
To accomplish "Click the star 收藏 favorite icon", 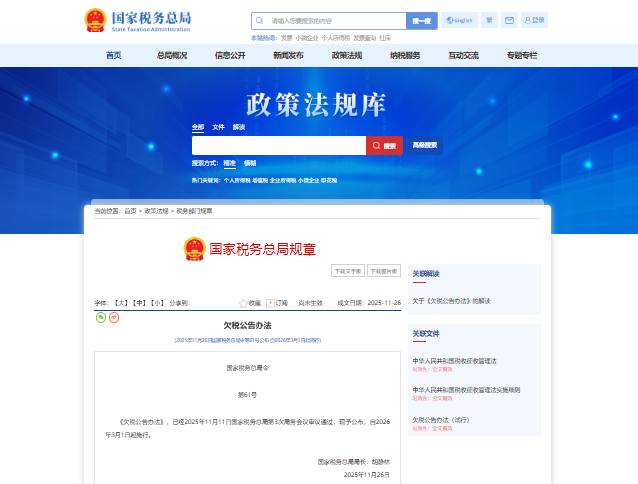I will (x=243, y=303).
